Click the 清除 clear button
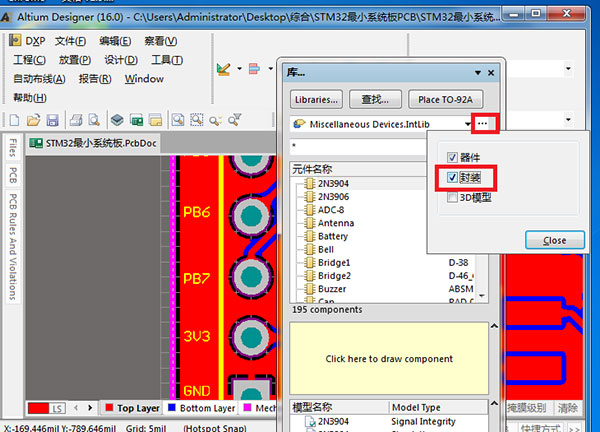Image resolution: width=600 pixels, height=432 pixels. 567,408
